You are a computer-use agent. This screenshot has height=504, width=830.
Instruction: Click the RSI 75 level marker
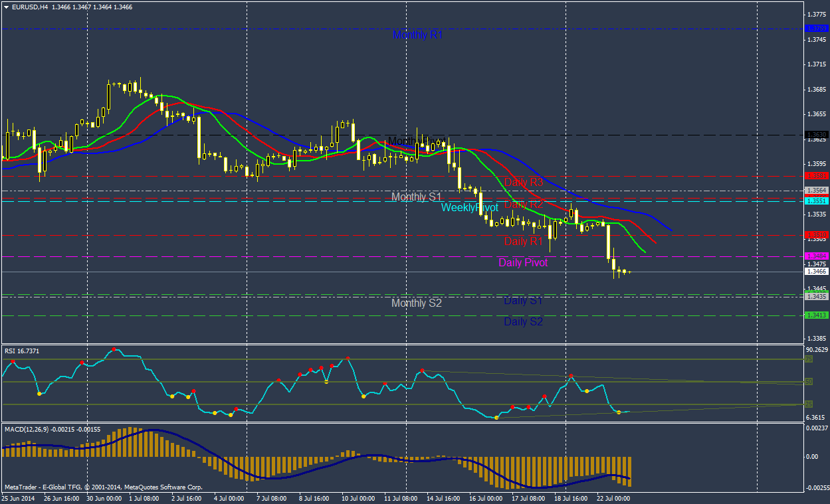click(808, 359)
